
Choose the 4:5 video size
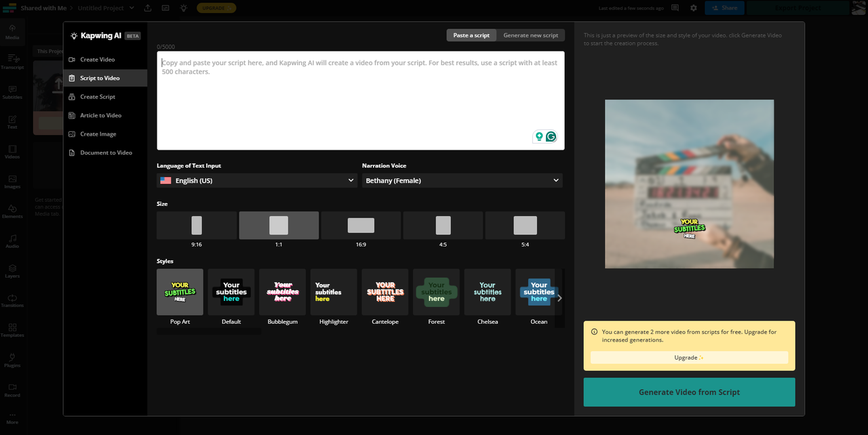pyautogui.click(x=443, y=225)
